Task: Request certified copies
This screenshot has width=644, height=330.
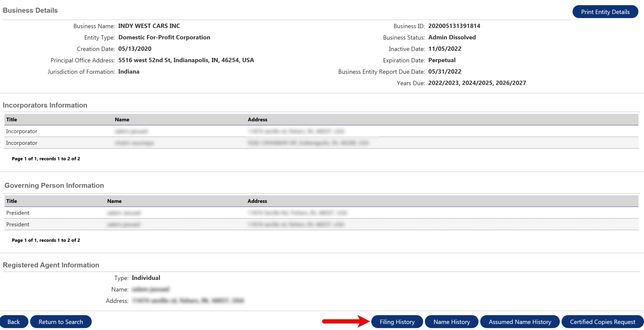Action: (602, 322)
